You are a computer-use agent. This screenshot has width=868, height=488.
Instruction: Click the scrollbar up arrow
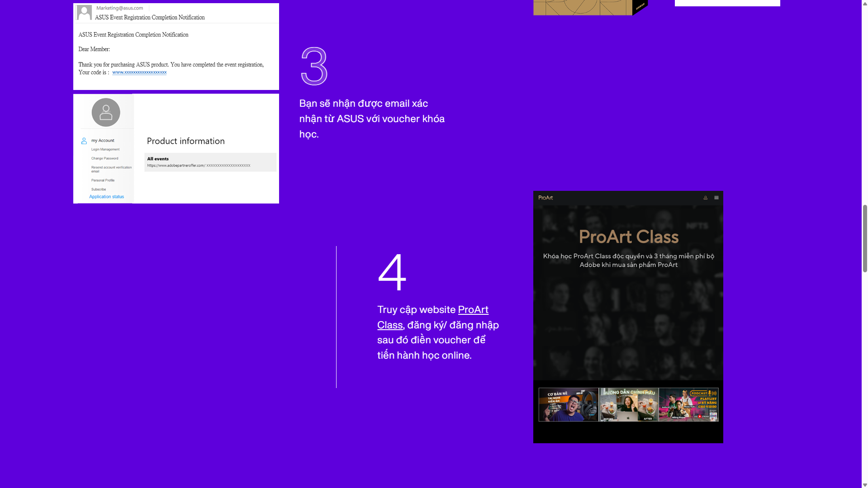pyautogui.click(x=865, y=3)
